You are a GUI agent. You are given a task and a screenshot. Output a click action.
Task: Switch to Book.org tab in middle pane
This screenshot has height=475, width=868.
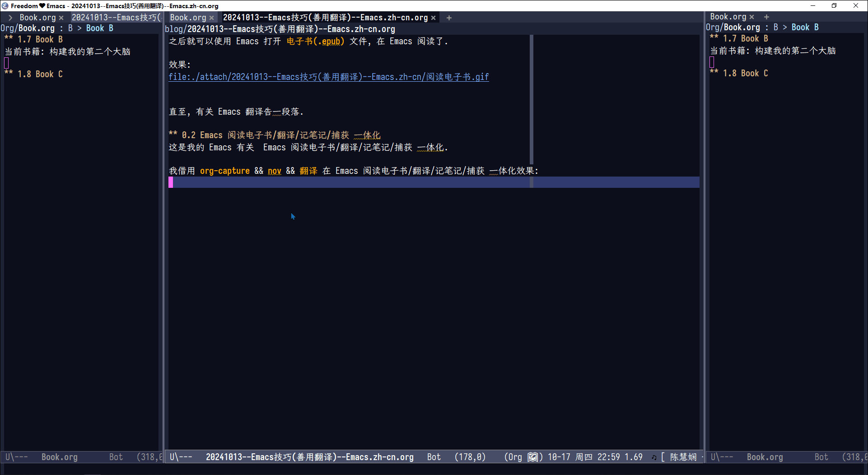coord(188,18)
